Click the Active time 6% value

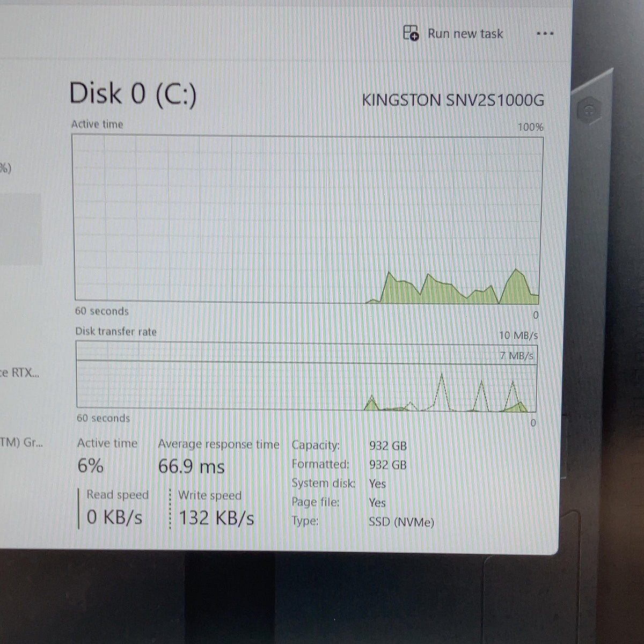(x=90, y=466)
